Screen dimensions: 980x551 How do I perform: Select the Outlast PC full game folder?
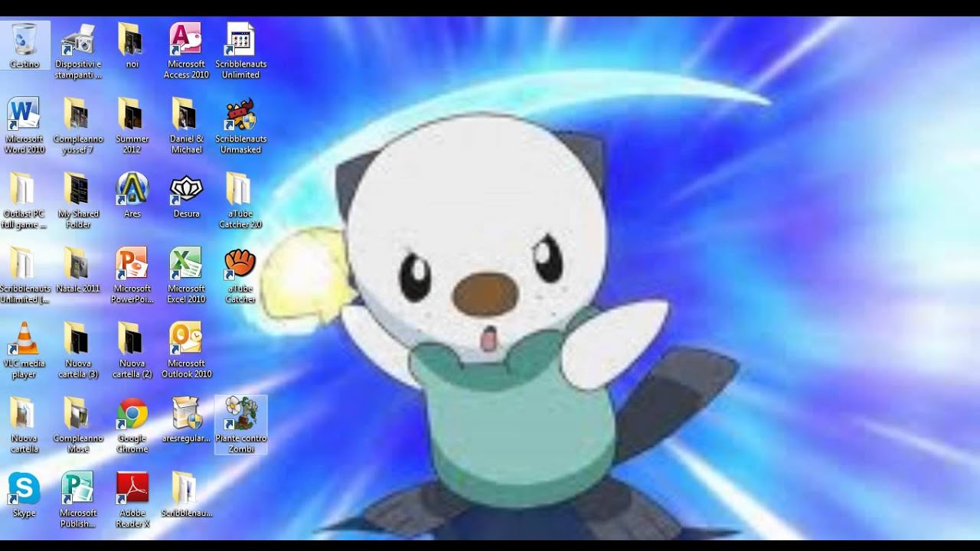pos(24,201)
